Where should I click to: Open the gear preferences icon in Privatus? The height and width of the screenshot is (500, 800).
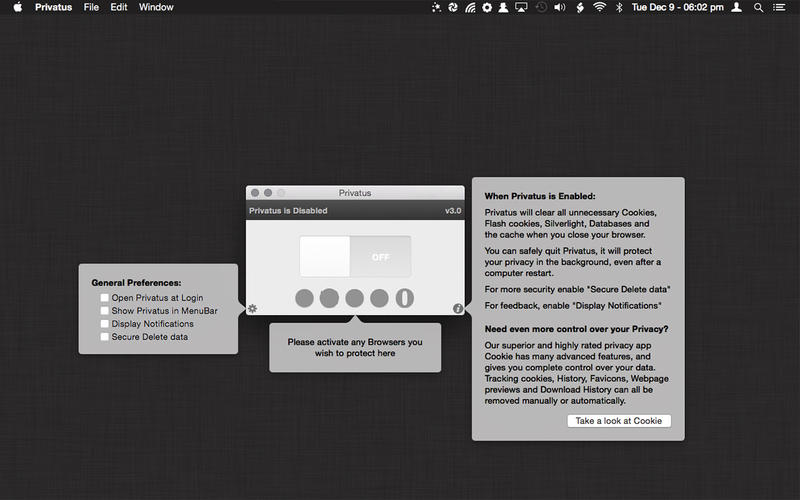point(252,309)
